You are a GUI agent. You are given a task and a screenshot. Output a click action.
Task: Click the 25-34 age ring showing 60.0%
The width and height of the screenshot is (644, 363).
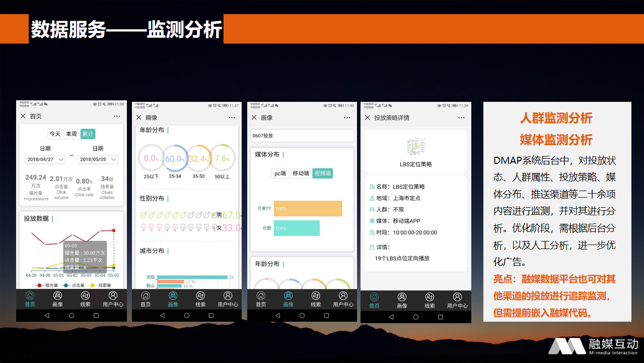pyautogui.click(x=175, y=158)
